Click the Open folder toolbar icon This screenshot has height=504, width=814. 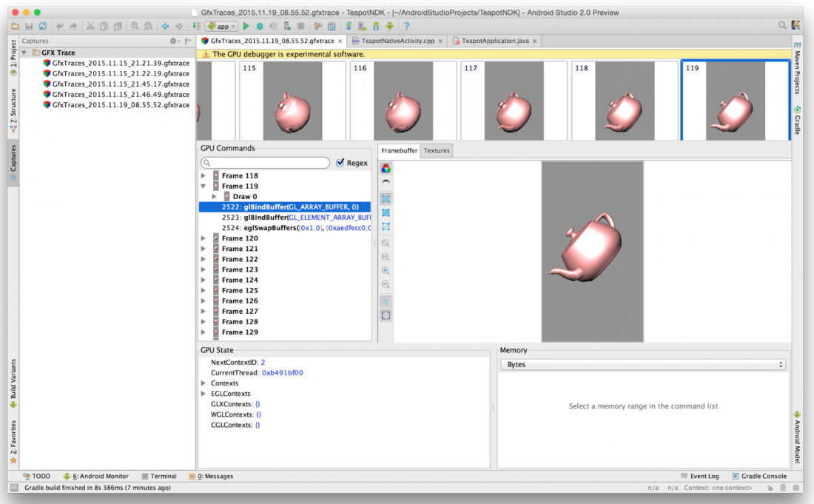[x=15, y=26]
